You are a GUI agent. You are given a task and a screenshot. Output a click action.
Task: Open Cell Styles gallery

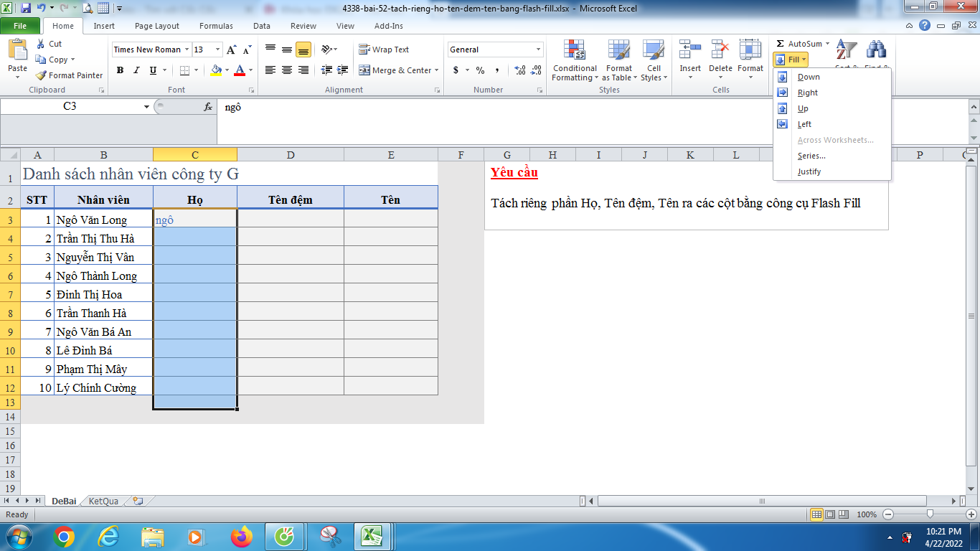[654, 60]
